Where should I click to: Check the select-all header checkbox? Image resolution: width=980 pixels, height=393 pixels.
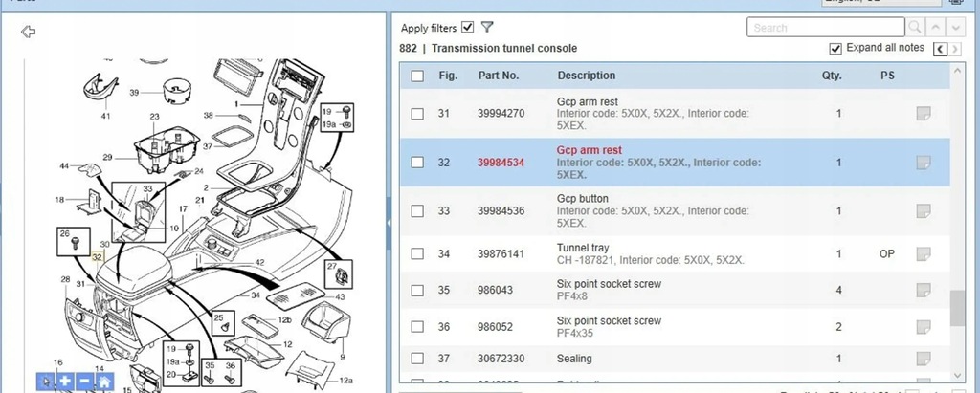pos(417,76)
